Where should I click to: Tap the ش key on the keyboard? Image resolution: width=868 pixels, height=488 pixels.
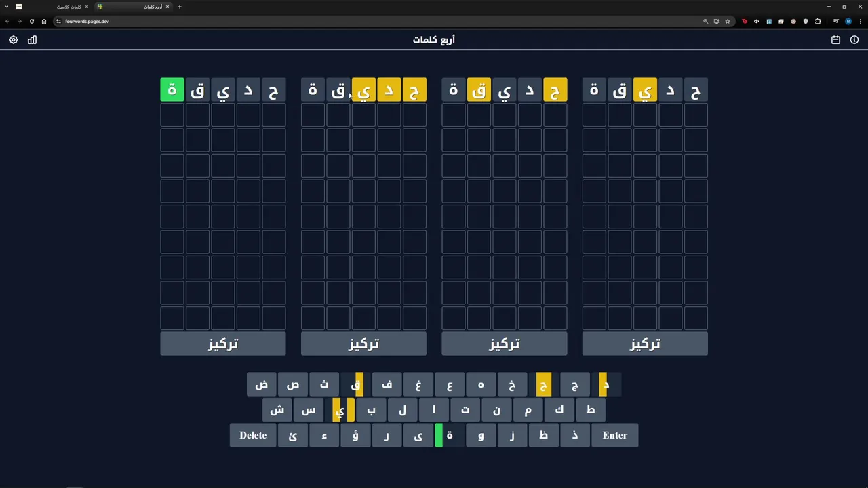[x=277, y=410]
